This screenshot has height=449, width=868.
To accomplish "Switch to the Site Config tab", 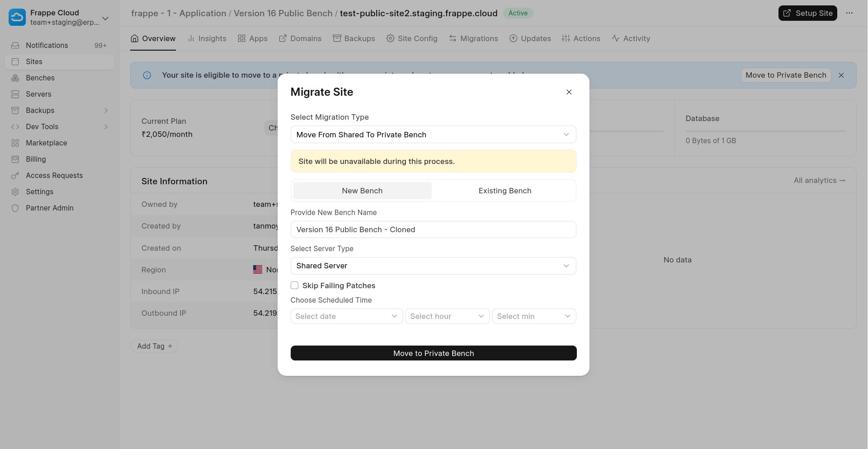I will [x=412, y=39].
